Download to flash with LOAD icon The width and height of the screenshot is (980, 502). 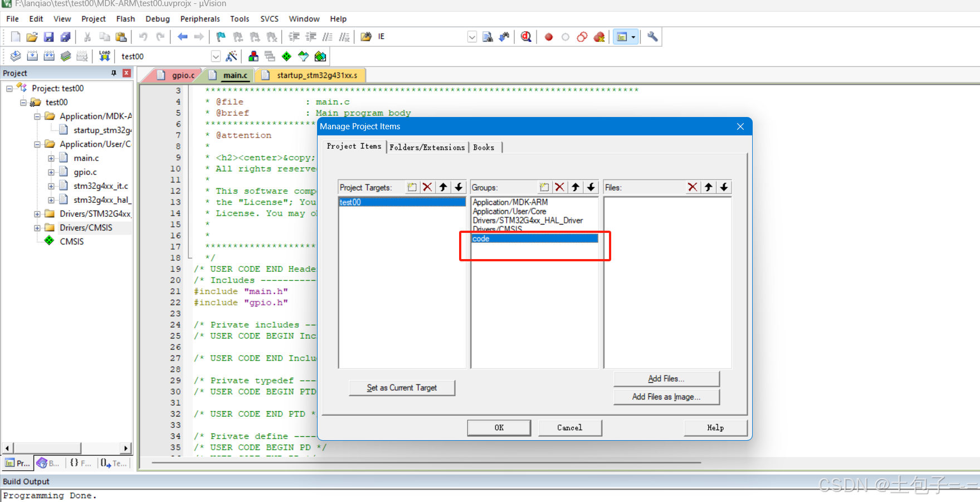click(105, 56)
